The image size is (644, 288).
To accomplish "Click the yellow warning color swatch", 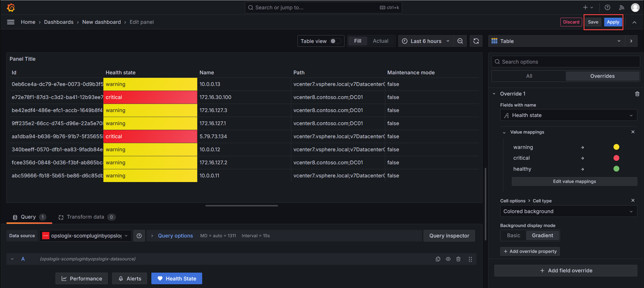I will click(616, 147).
